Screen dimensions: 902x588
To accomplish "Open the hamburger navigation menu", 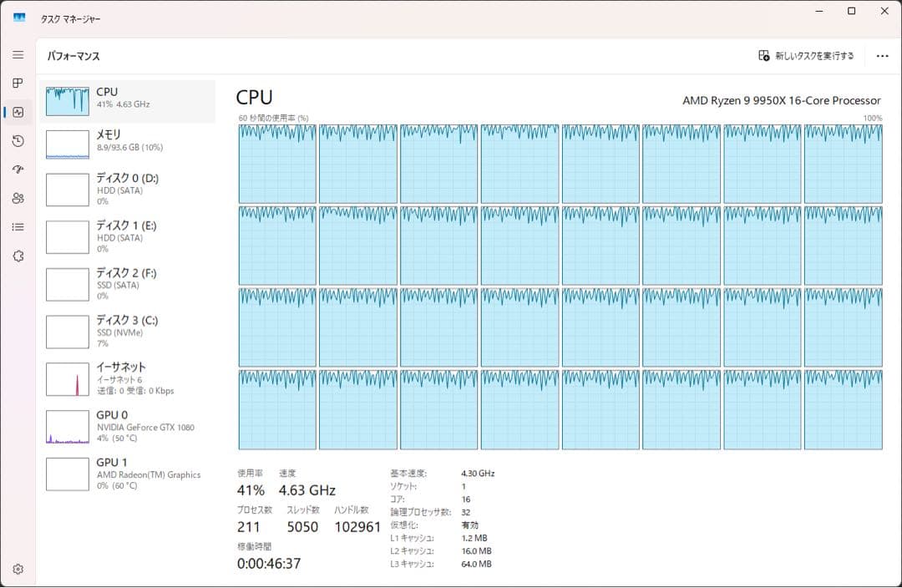I will click(x=18, y=54).
